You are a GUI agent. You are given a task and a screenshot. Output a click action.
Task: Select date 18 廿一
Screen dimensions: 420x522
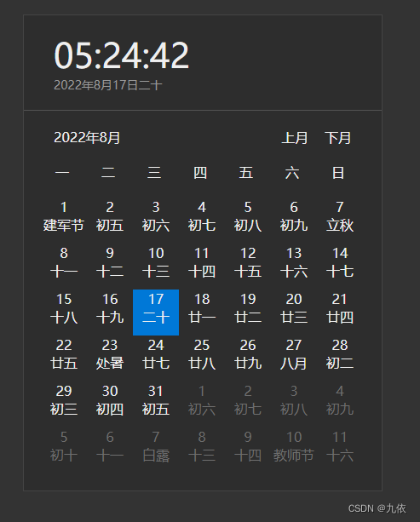202,308
